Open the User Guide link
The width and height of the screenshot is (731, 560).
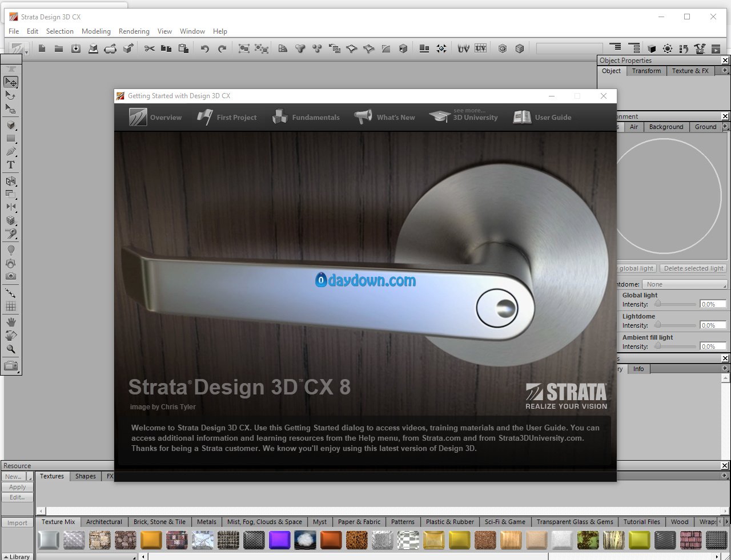tap(543, 118)
